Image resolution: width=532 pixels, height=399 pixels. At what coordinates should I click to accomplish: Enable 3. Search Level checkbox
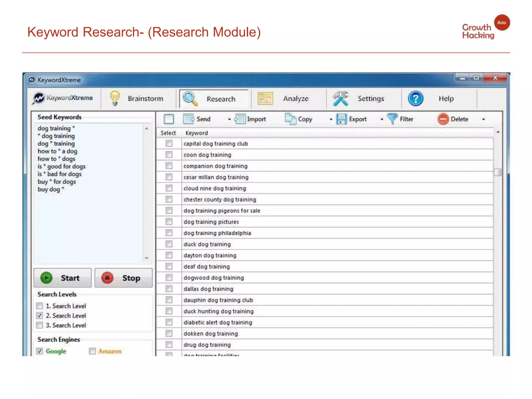pyautogui.click(x=39, y=325)
